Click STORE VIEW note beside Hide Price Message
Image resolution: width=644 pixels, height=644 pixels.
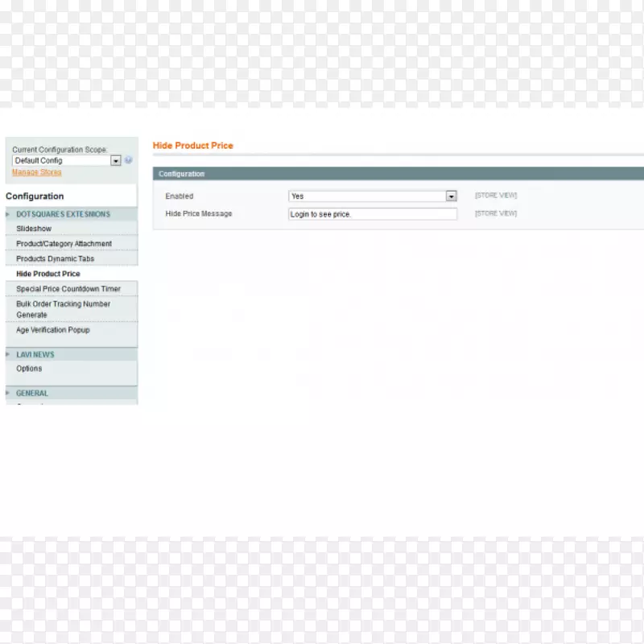[496, 213]
